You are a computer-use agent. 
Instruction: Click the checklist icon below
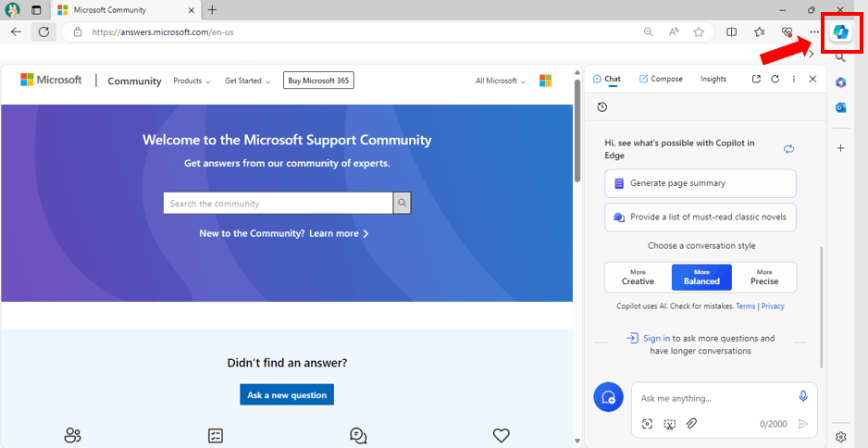click(x=216, y=435)
